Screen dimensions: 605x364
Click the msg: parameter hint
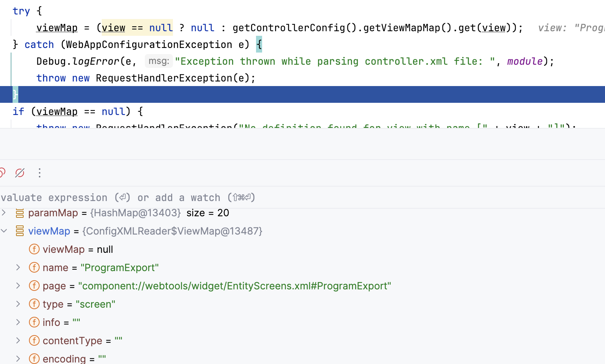(x=158, y=61)
